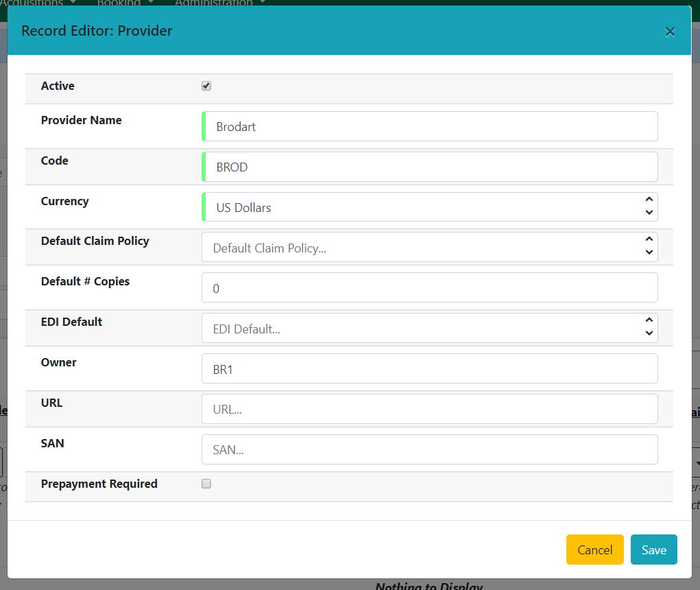Close the Record Editor dialog with the X
700x590 pixels.
(670, 31)
